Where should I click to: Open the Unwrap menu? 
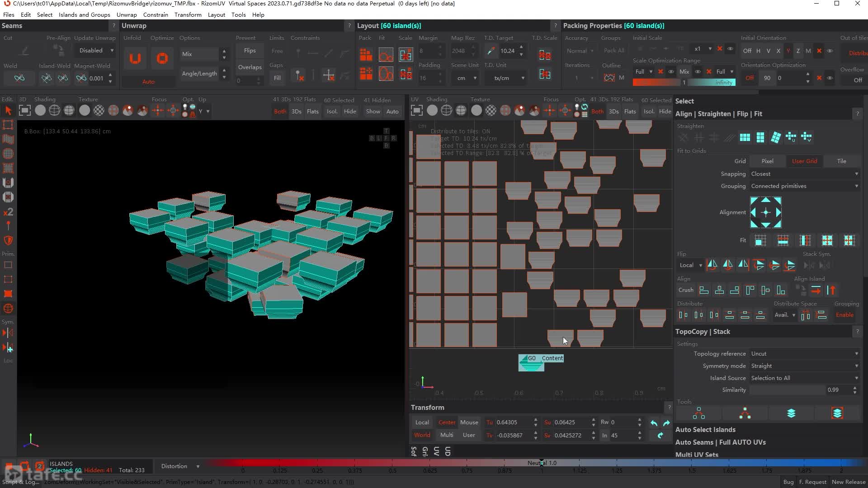tap(127, 14)
